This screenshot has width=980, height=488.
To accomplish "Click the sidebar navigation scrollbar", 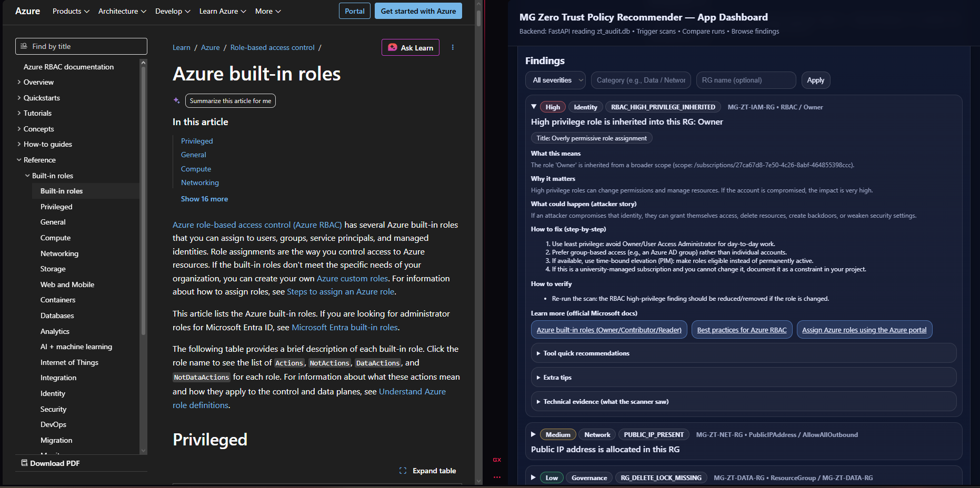I will (x=143, y=210).
